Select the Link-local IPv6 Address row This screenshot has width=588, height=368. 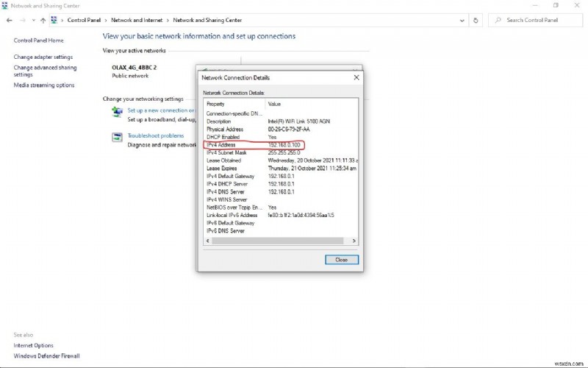point(281,215)
